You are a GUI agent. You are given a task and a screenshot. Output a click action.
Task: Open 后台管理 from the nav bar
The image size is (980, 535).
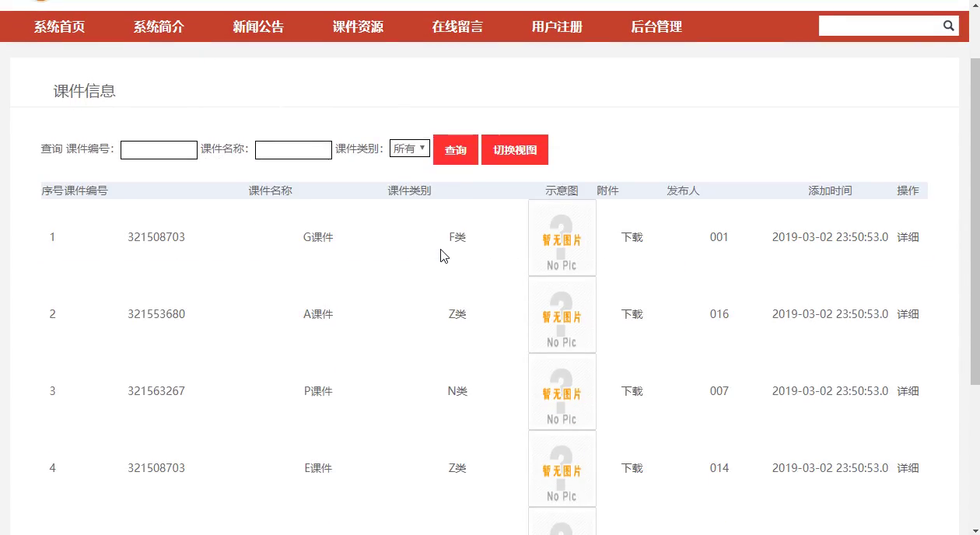point(656,26)
